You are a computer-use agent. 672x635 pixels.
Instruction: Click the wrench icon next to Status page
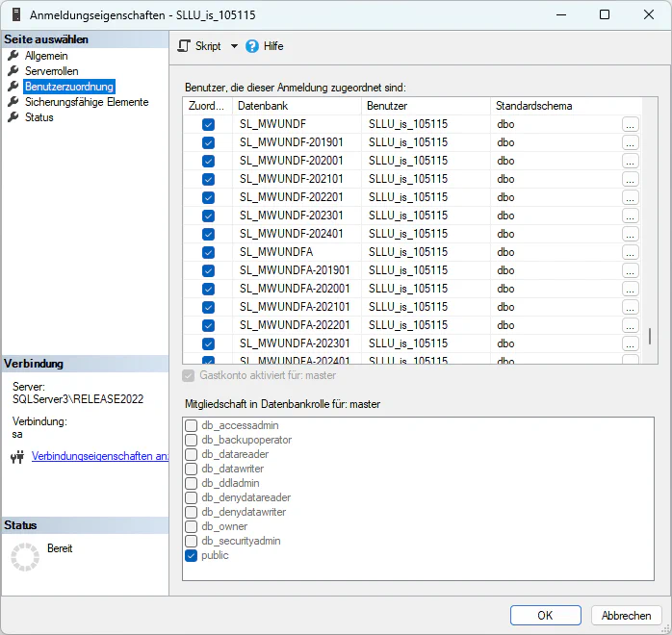(x=13, y=117)
